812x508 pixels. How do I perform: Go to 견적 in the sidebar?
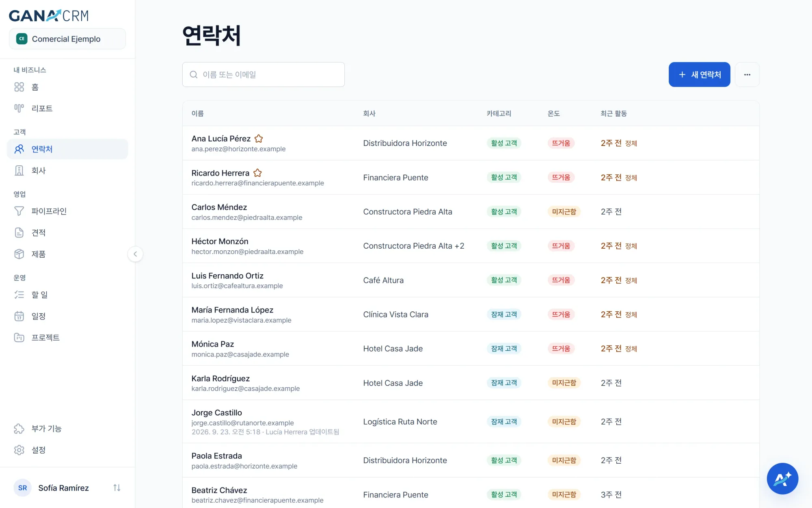(x=67, y=232)
